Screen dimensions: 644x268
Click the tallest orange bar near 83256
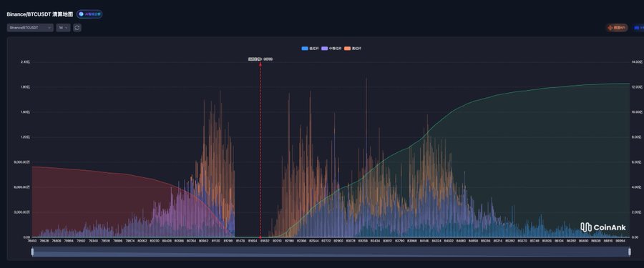click(366, 158)
